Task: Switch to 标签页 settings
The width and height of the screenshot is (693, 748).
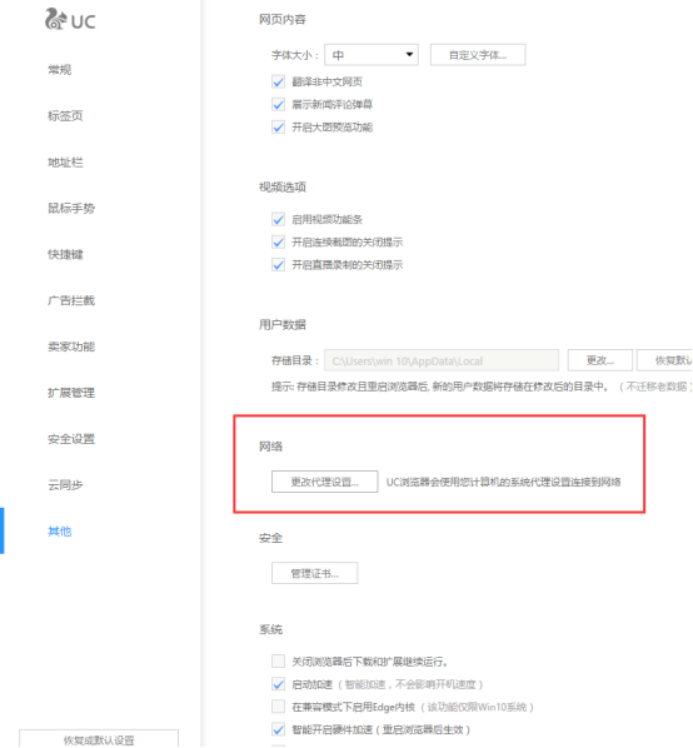Action: coord(65,116)
